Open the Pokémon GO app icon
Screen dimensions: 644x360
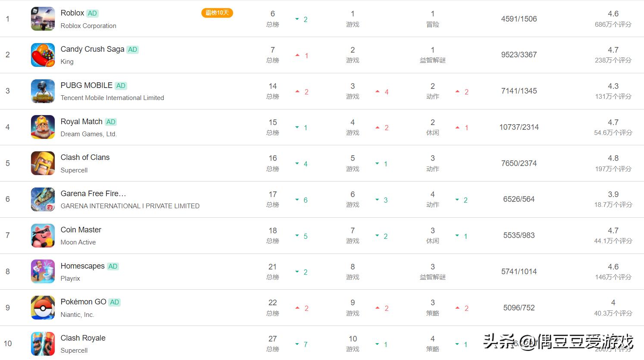point(43,308)
